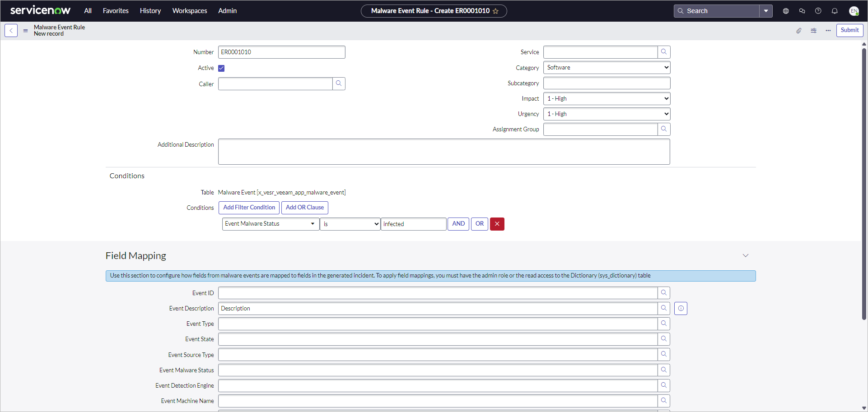Open notifications from the bell icon

pyautogui.click(x=835, y=10)
